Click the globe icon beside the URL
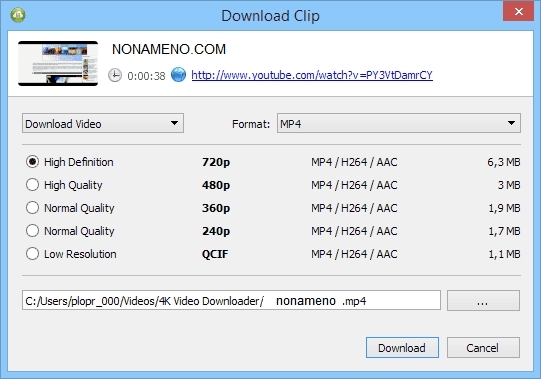541x379 pixels. pyautogui.click(x=178, y=75)
